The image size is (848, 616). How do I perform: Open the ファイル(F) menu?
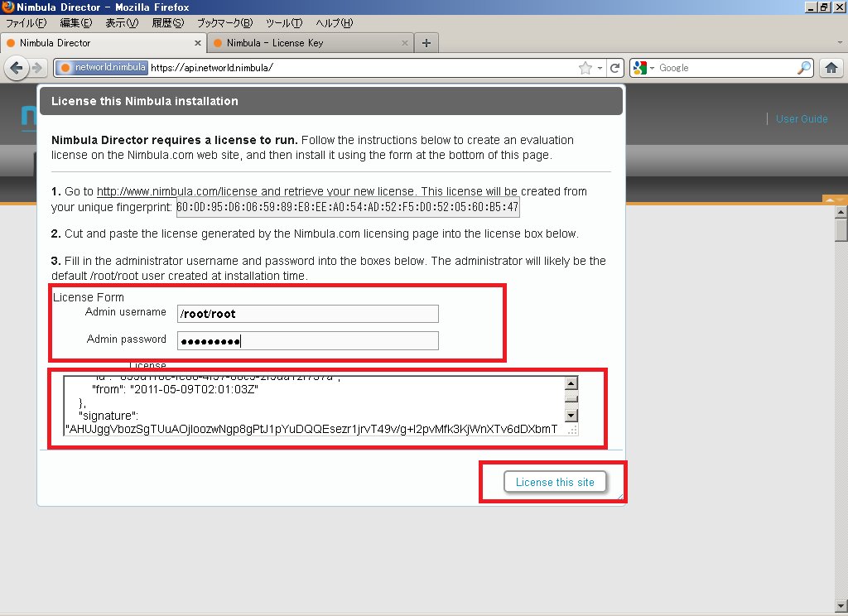pyautogui.click(x=26, y=22)
